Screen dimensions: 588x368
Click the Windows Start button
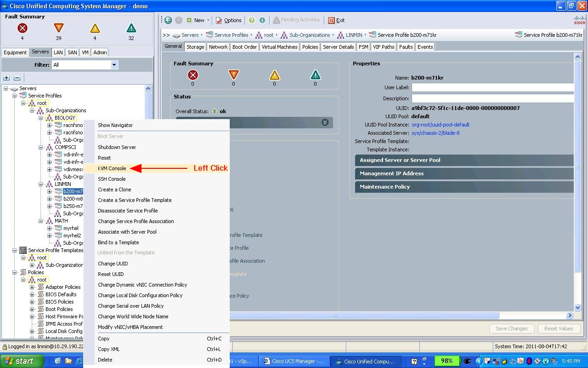tap(22, 361)
